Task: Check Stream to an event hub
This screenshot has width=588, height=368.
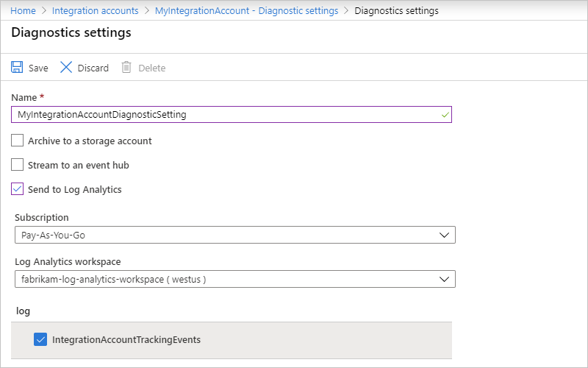Action: tap(18, 165)
